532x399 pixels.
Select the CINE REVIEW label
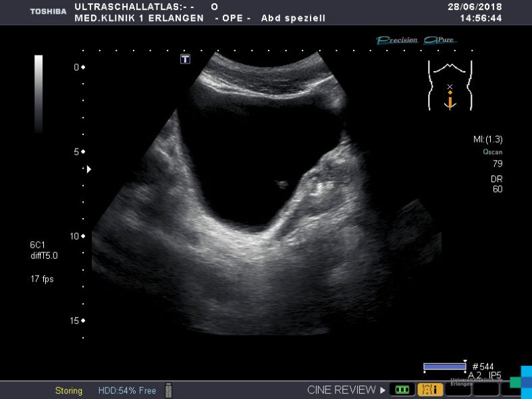(341, 390)
